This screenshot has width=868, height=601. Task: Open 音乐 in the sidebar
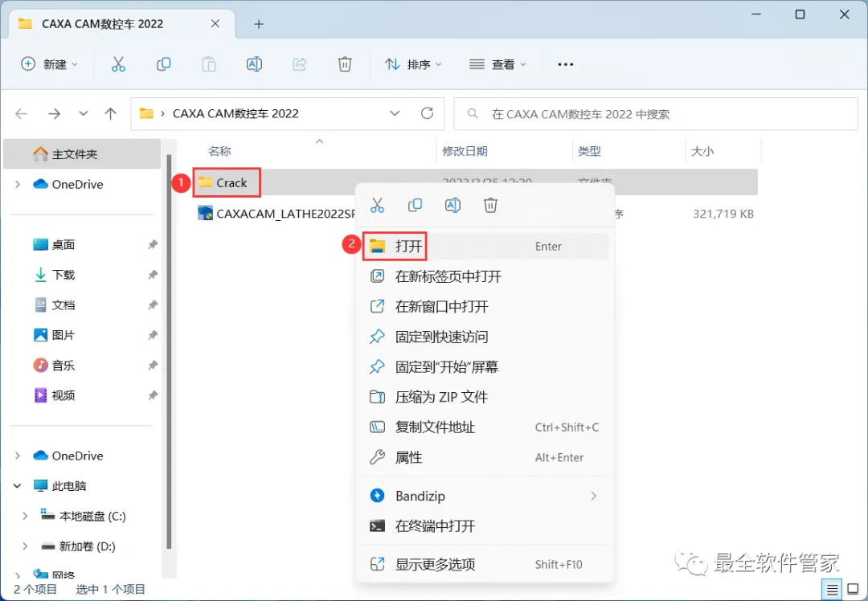coord(63,366)
